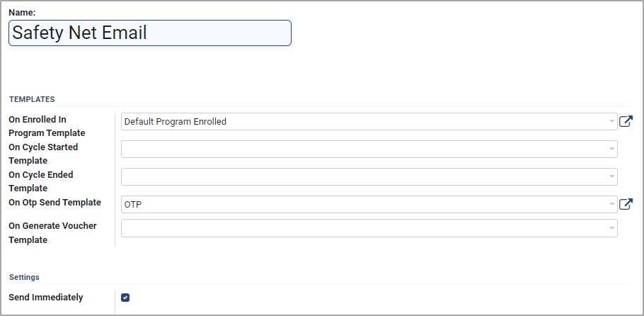Expand On Cycle Ended Template dropdown arrow

point(612,176)
